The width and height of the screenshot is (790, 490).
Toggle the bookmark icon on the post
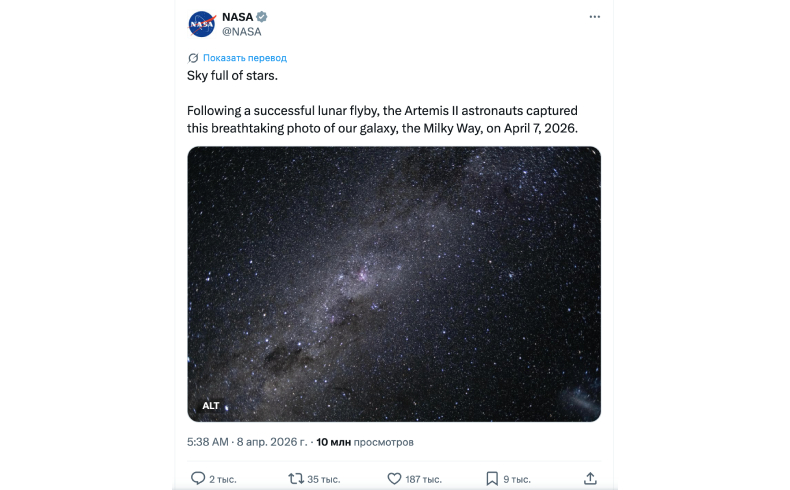click(492, 478)
